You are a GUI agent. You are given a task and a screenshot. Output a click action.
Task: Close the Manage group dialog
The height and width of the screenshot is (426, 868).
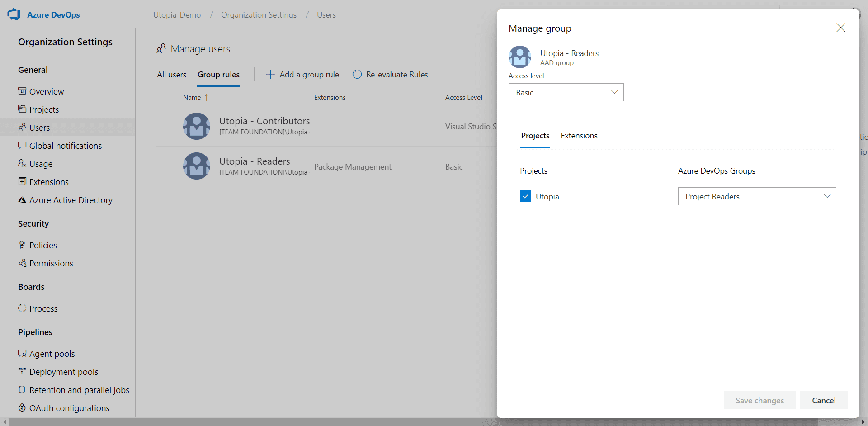(841, 28)
